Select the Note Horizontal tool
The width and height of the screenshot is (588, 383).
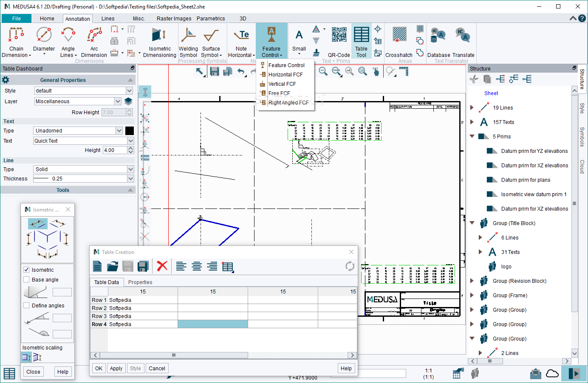coord(241,42)
